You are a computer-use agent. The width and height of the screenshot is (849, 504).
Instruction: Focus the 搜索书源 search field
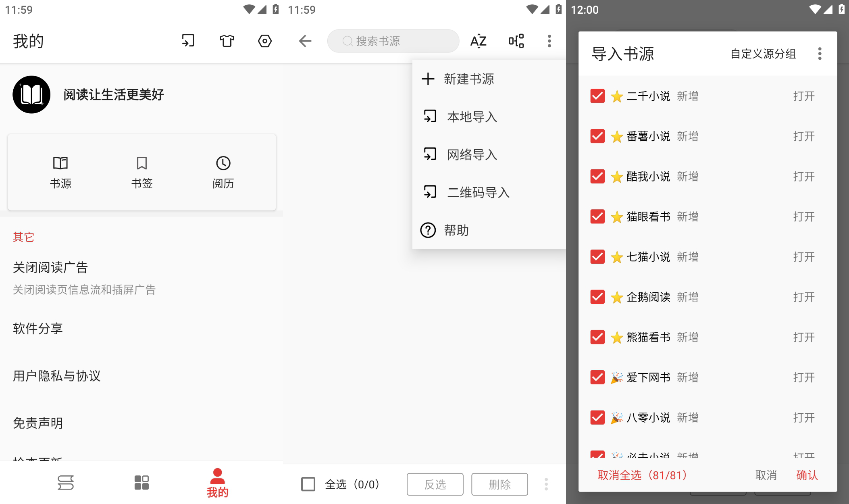tap(393, 41)
